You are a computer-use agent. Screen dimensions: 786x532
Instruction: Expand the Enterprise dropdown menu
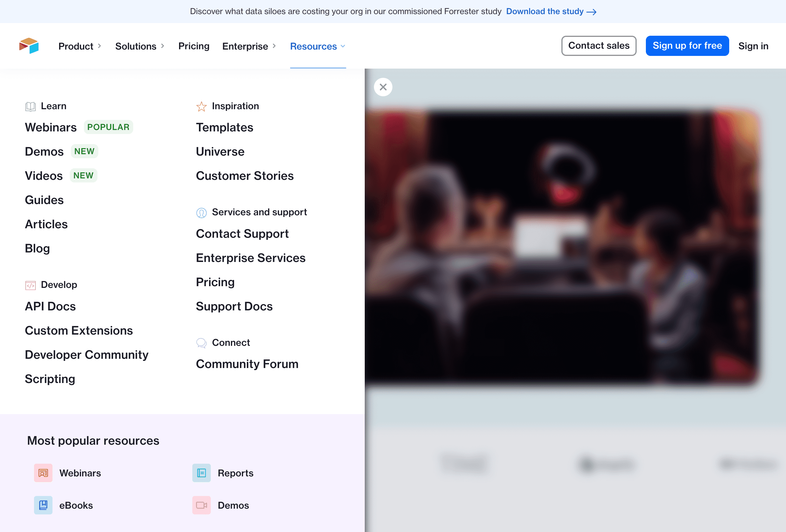point(249,46)
